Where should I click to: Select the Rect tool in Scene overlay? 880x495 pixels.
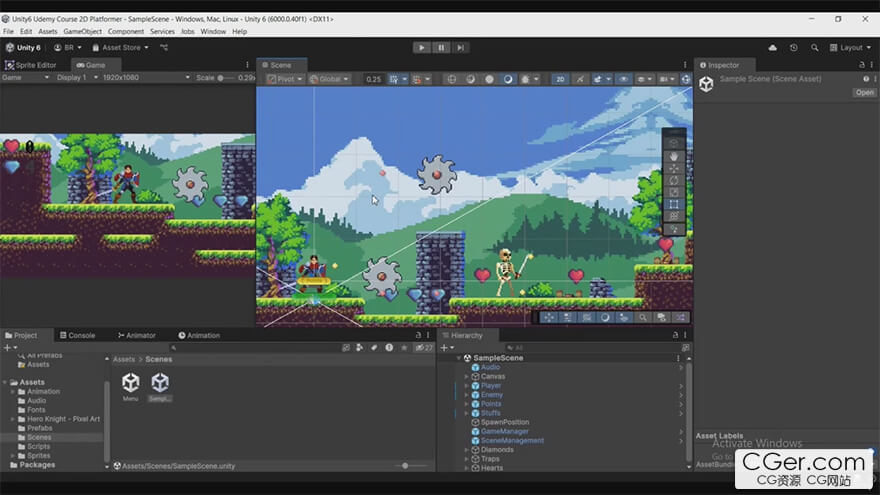[673, 204]
